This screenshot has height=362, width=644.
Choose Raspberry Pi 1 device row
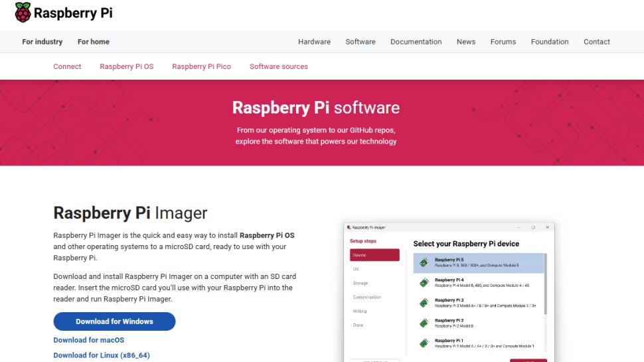pos(479,343)
